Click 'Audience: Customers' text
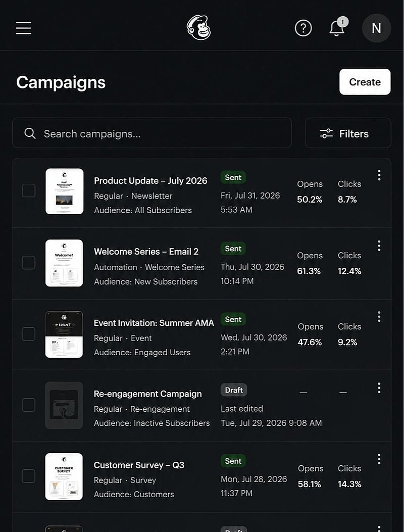 tap(134, 494)
